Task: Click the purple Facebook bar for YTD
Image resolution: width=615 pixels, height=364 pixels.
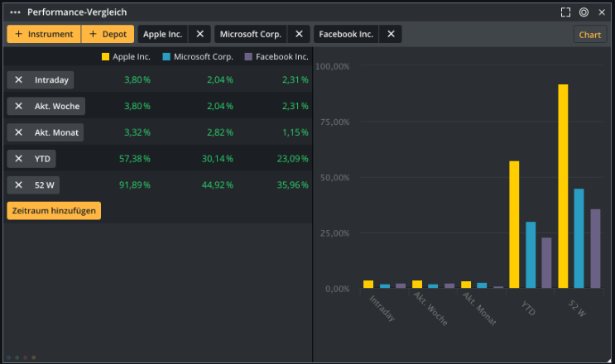Action: click(546, 262)
